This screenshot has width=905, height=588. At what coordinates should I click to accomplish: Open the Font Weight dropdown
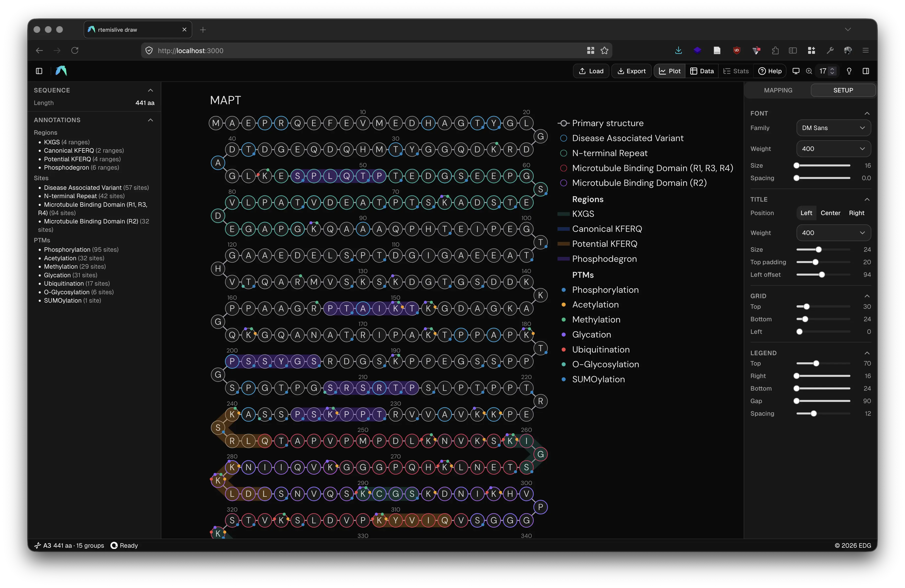tap(833, 149)
